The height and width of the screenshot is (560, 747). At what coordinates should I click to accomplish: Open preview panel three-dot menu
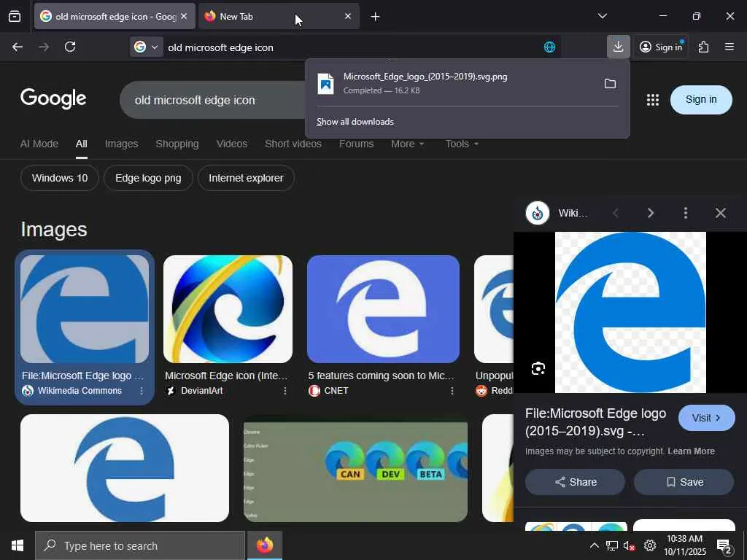click(686, 213)
